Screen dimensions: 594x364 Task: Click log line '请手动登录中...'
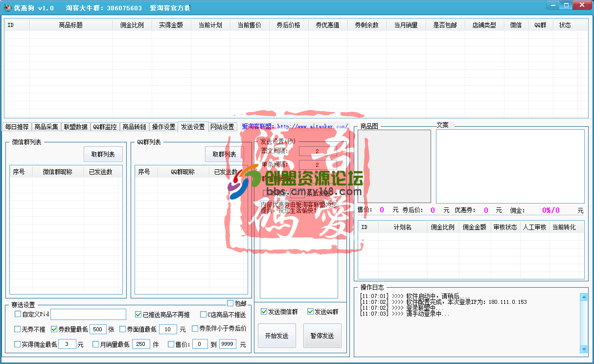[405, 314]
